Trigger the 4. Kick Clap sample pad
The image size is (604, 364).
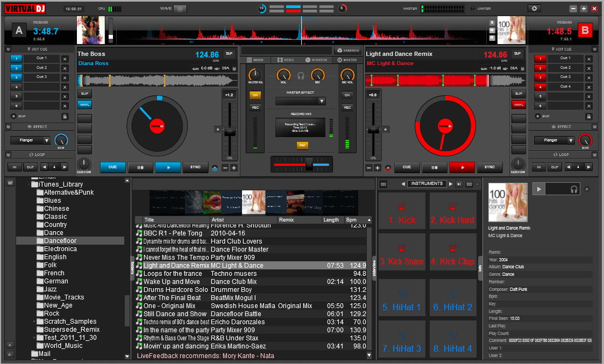(453, 252)
